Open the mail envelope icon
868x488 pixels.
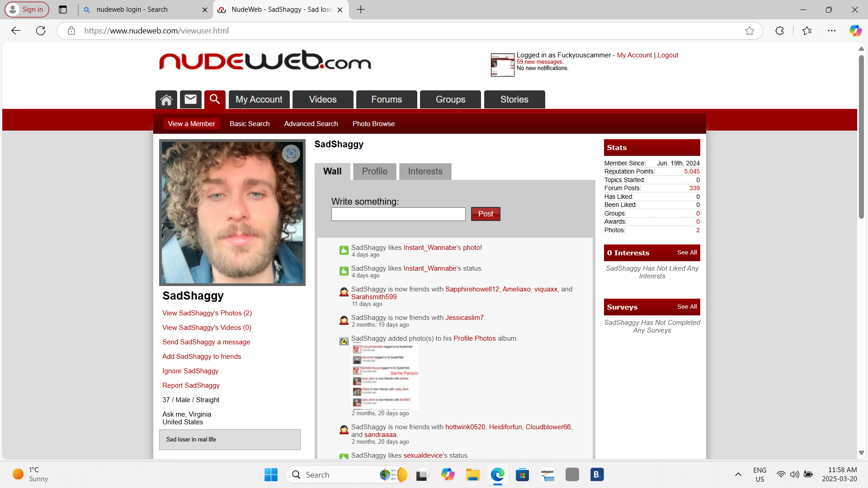pyautogui.click(x=191, y=99)
